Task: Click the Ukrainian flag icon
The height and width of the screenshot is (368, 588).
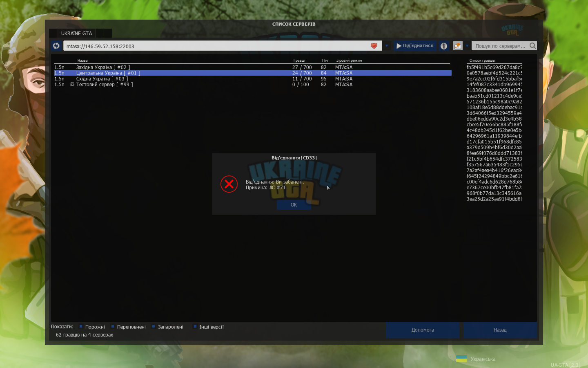Action: click(x=461, y=359)
